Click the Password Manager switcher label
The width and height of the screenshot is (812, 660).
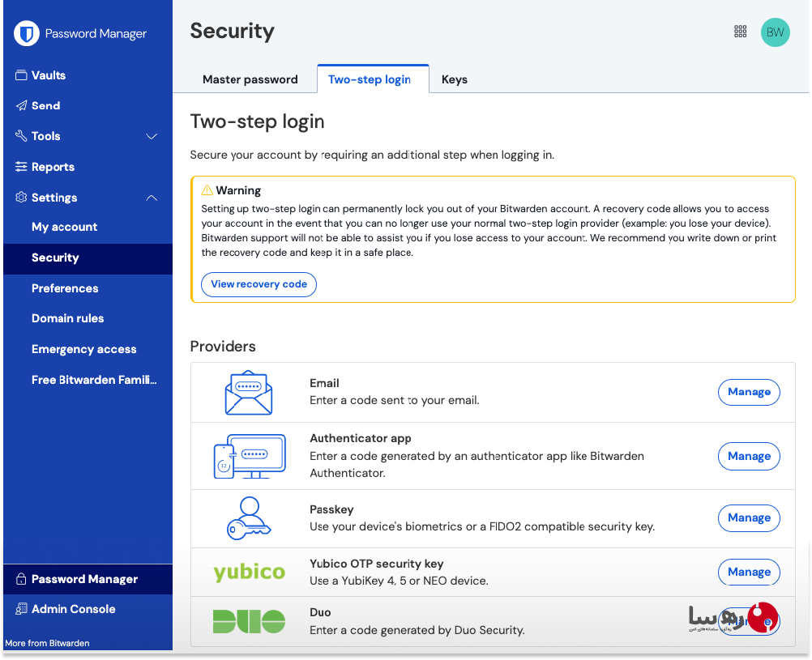[84, 579]
